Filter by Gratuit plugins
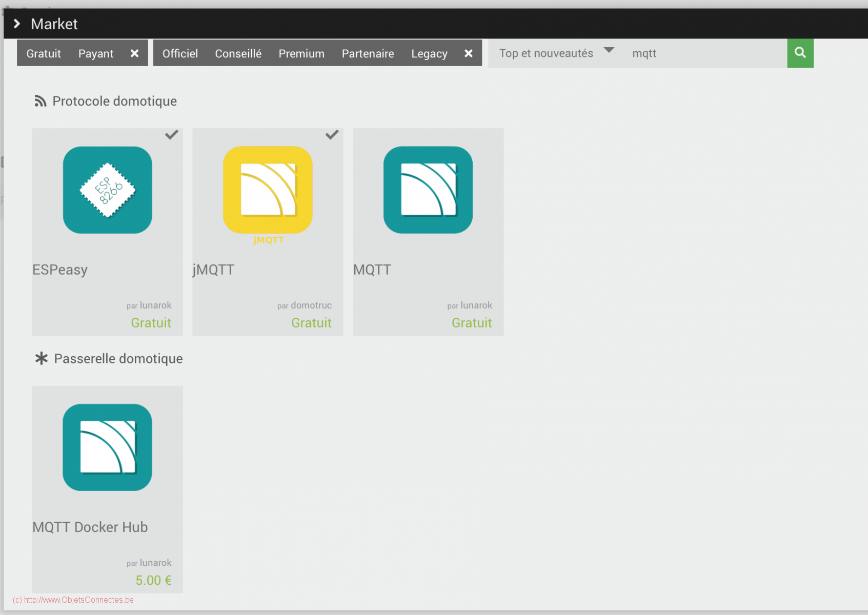This screenshot has height=615, width=868. click(x=44, y=53)
